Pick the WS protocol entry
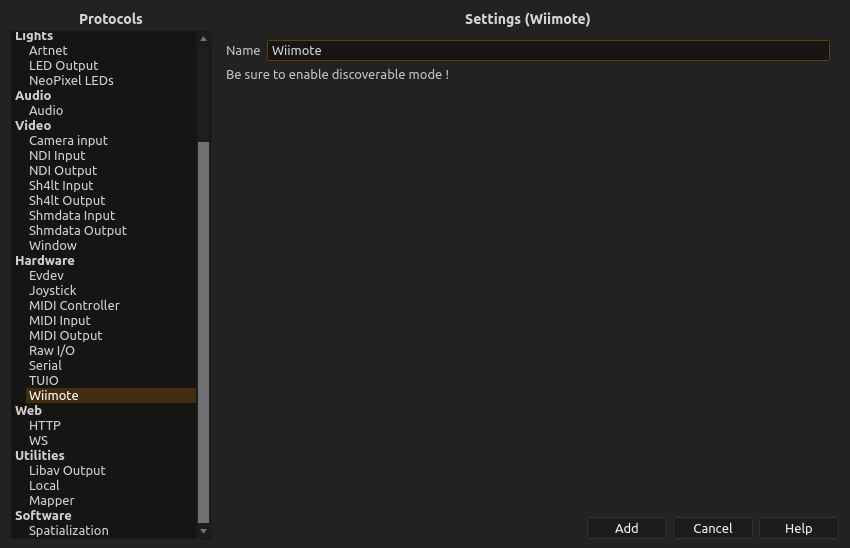The height and width of the screenshot is (548, 850). tap(38, 440)
